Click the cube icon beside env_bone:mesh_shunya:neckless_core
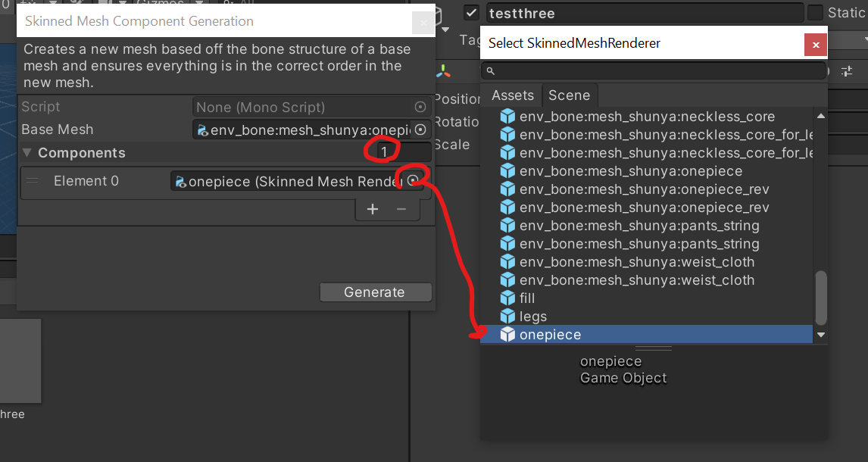The width and height of the screenshot is (868, 462). point(507,117)
